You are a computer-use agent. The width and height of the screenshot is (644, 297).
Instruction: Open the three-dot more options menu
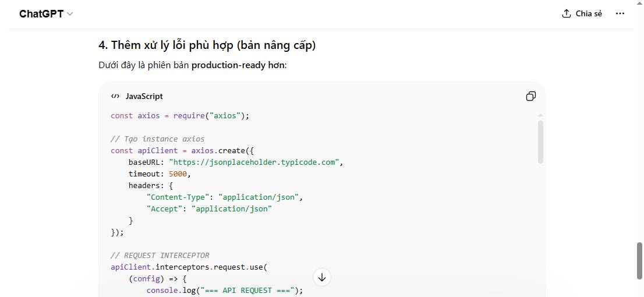pos(620,13)
